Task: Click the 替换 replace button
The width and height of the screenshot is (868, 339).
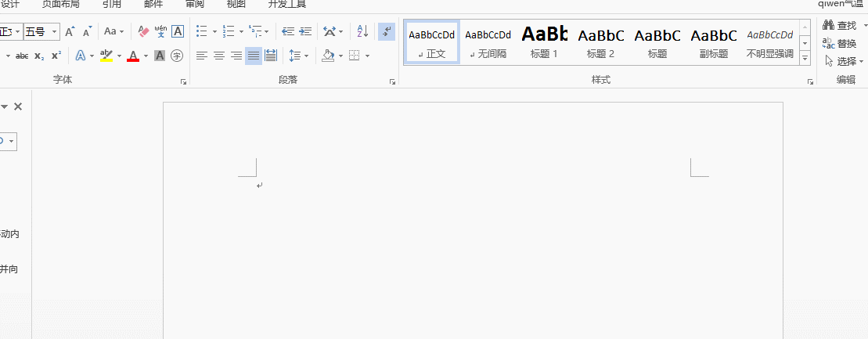Action: pyautogui.click(x=839, y=43)
